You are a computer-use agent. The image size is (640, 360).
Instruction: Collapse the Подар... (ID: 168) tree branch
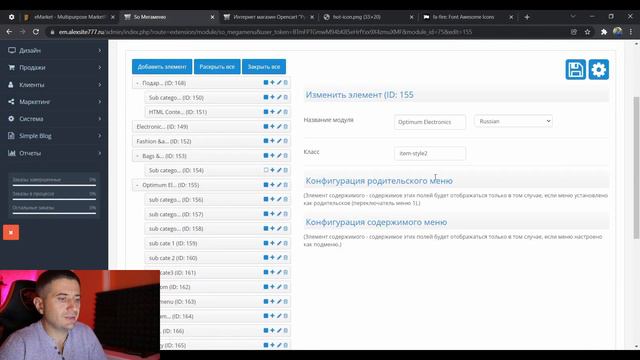pos(137,83)
